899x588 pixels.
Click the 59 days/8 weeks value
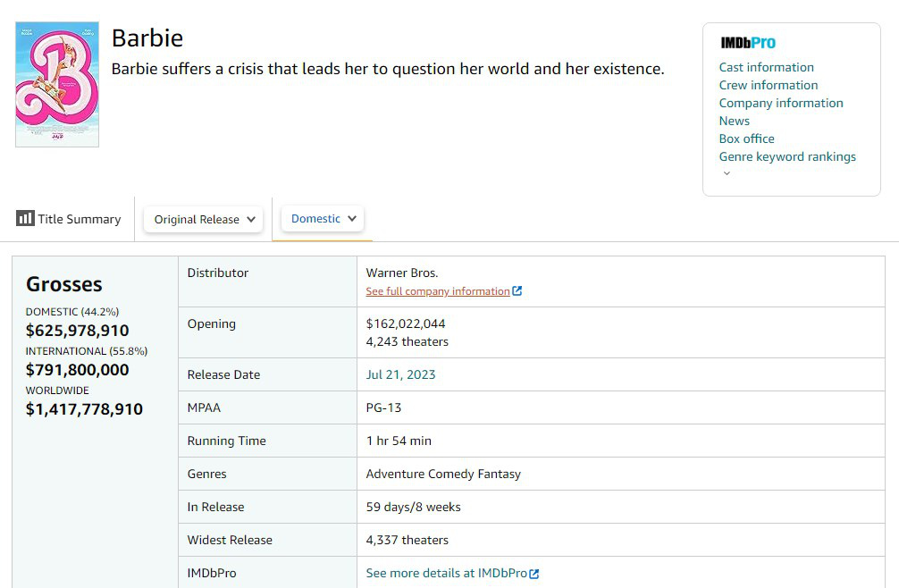tap(414, 508)
